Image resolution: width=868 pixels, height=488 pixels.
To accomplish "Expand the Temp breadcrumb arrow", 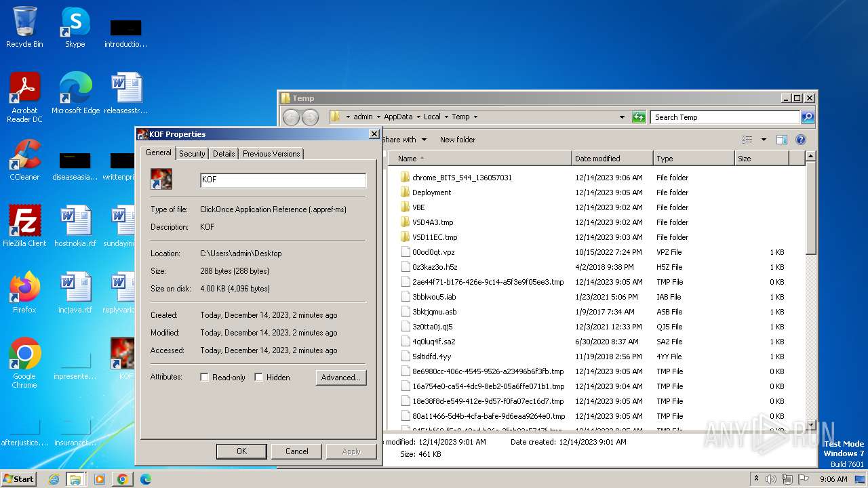I will (475, 117).
